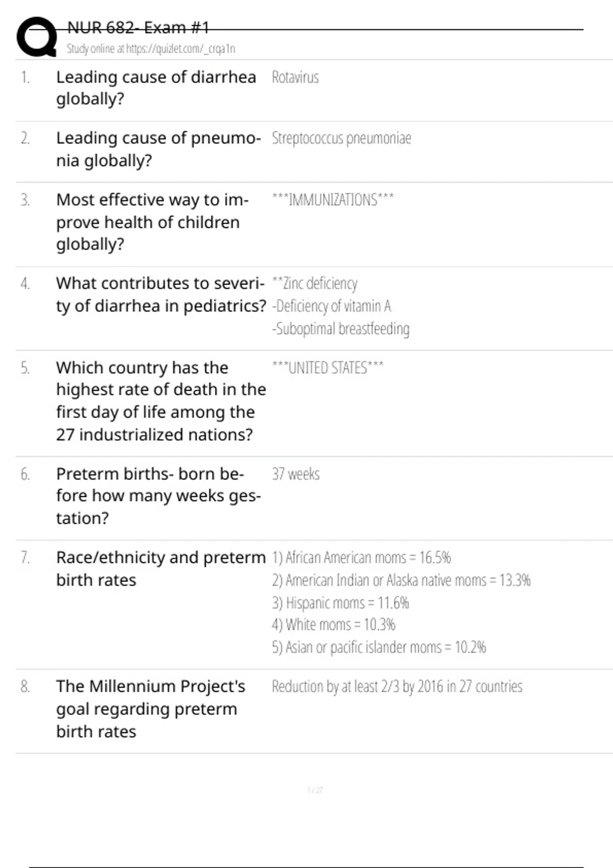Open the quizlet.com study link
Screen dimensions: 613x868
pos(151,49)
